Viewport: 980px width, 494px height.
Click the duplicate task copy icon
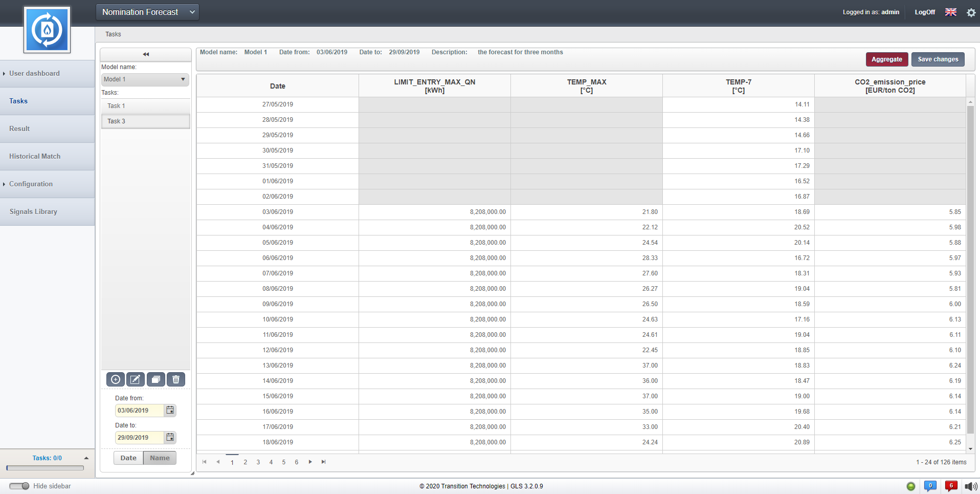pos(156,379)
